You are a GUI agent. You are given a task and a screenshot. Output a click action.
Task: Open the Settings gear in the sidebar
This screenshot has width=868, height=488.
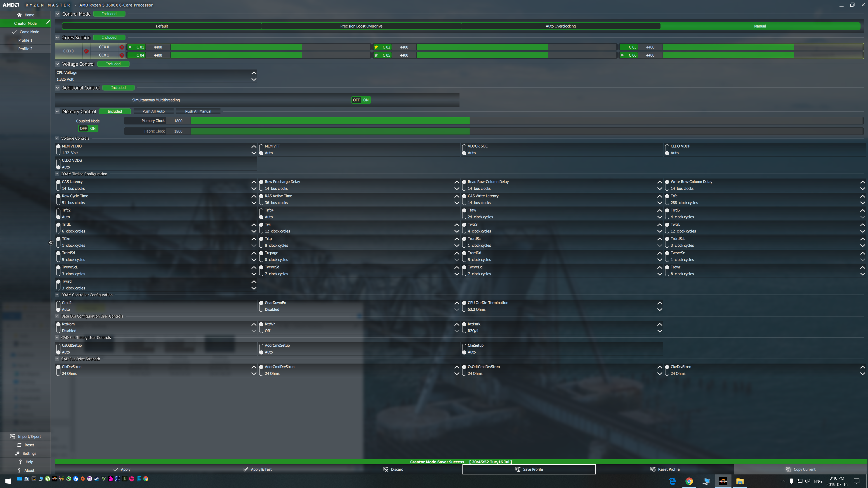(18, 453)
